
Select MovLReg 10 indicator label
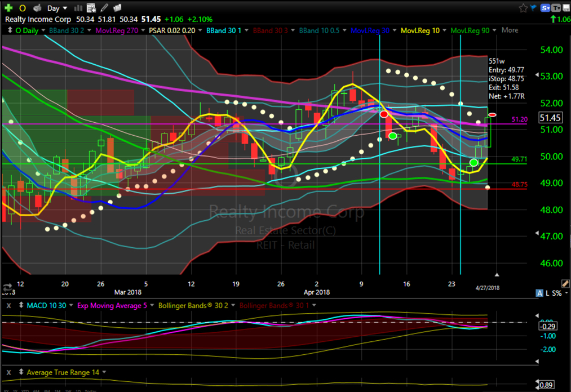[420, 30]
